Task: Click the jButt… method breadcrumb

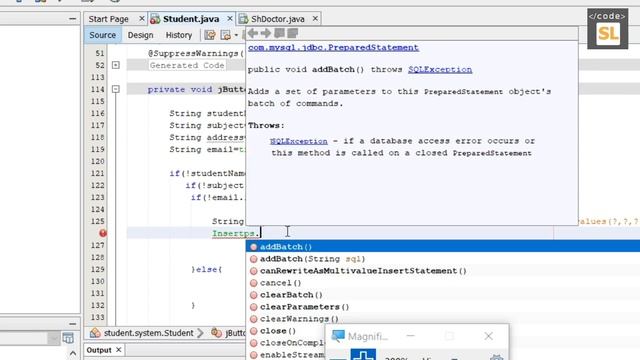Action: point(235,333)
